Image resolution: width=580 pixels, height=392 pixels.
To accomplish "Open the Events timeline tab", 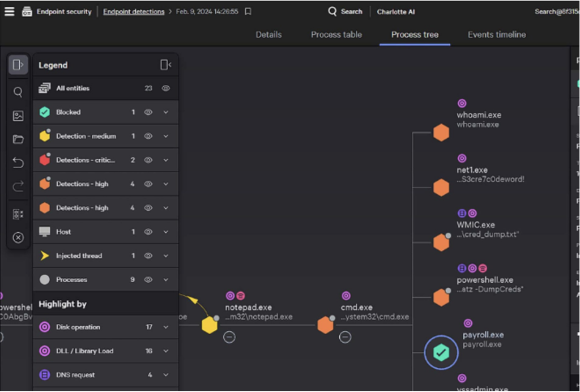I will point(497,35).
